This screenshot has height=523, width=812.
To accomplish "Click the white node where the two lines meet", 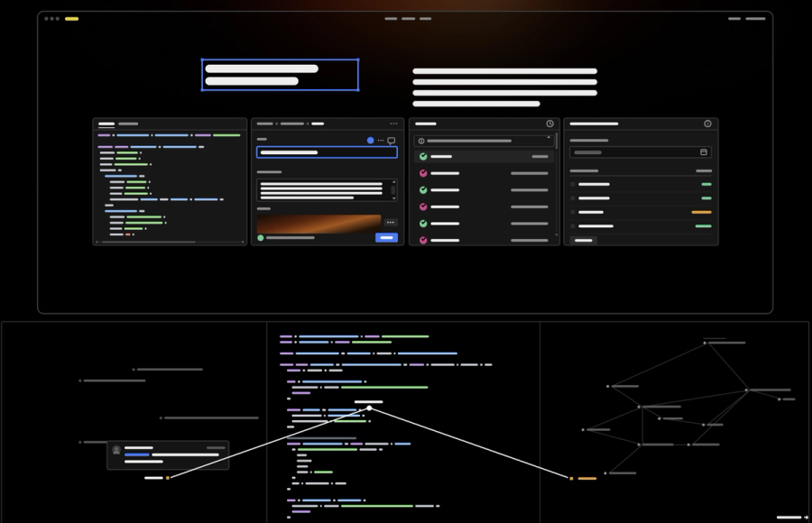I will pyautogui.click(x=369, y=408).
